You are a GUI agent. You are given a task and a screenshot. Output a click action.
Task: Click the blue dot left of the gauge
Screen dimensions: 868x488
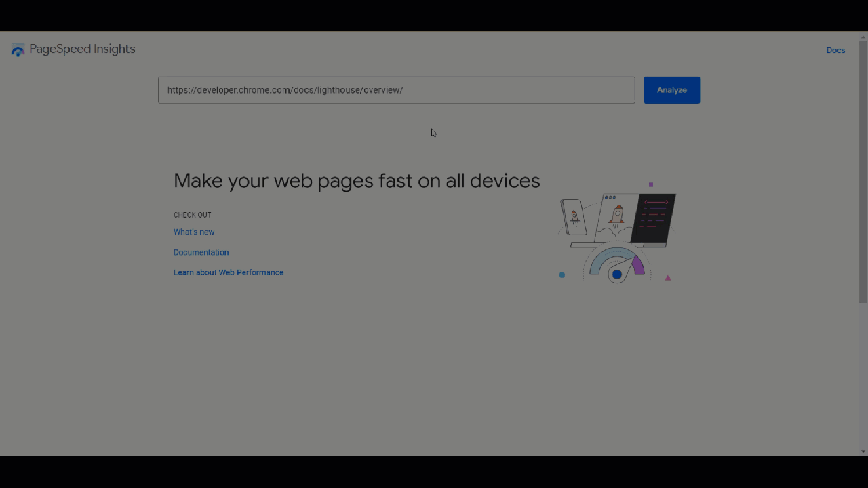[x=561, y=274]
